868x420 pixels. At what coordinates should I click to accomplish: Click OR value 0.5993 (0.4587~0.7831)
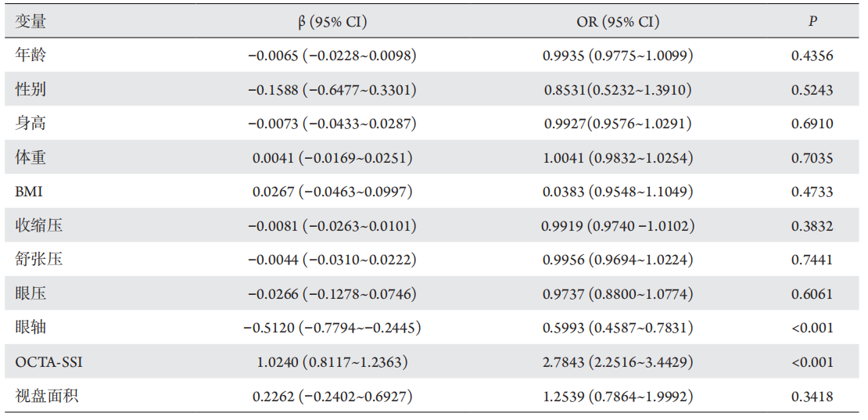tap(618, 328)
